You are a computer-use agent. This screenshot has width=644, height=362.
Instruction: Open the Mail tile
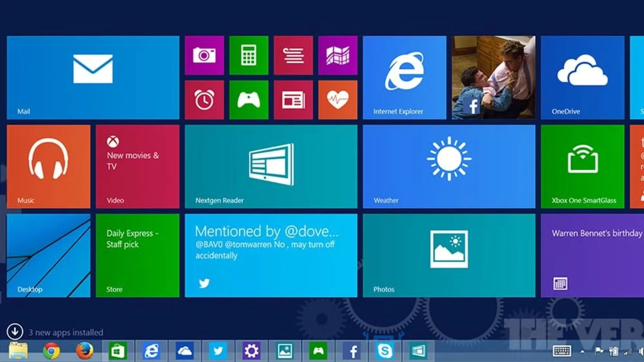pos(93,78)
